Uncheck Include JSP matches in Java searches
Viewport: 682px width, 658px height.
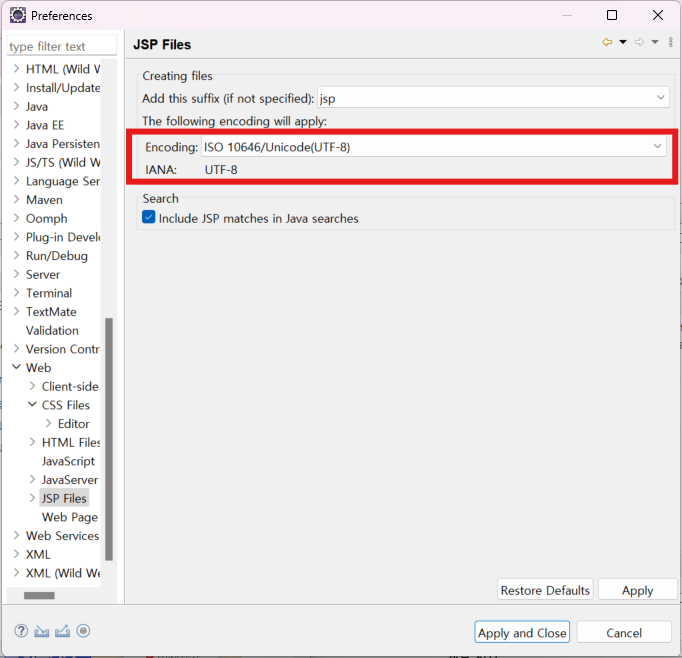click(148, 217)
